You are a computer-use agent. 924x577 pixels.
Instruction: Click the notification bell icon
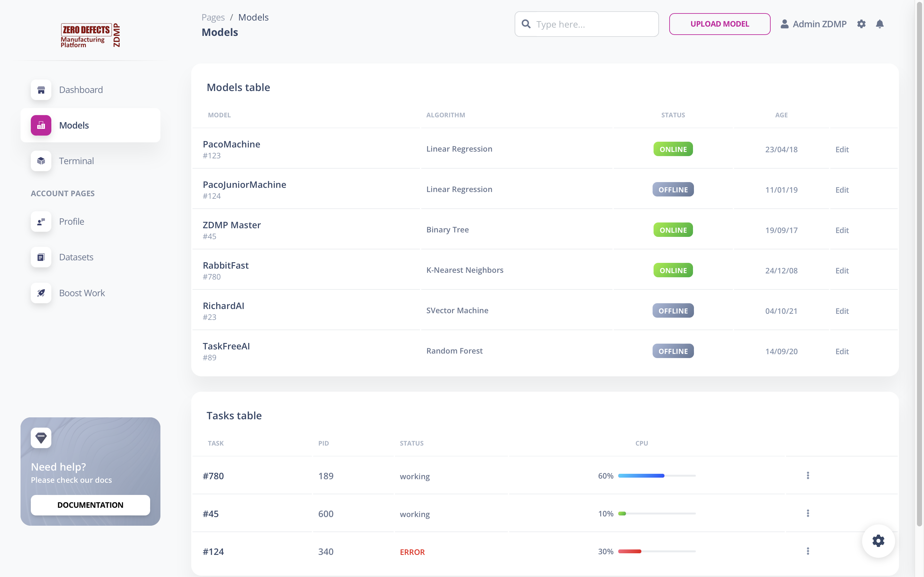[880, 24]
